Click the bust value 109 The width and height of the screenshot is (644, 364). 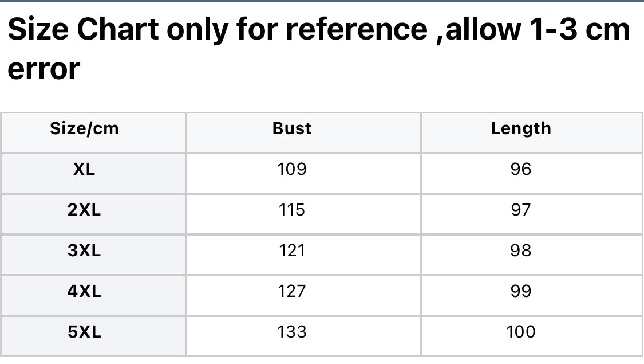(x=292, y=169)
